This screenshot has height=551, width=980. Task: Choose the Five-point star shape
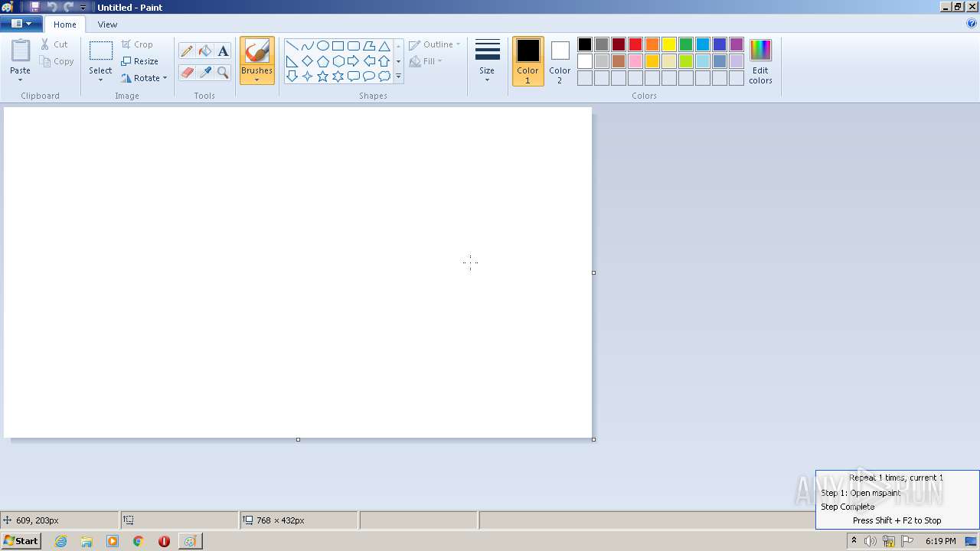(x=322, y=77)
